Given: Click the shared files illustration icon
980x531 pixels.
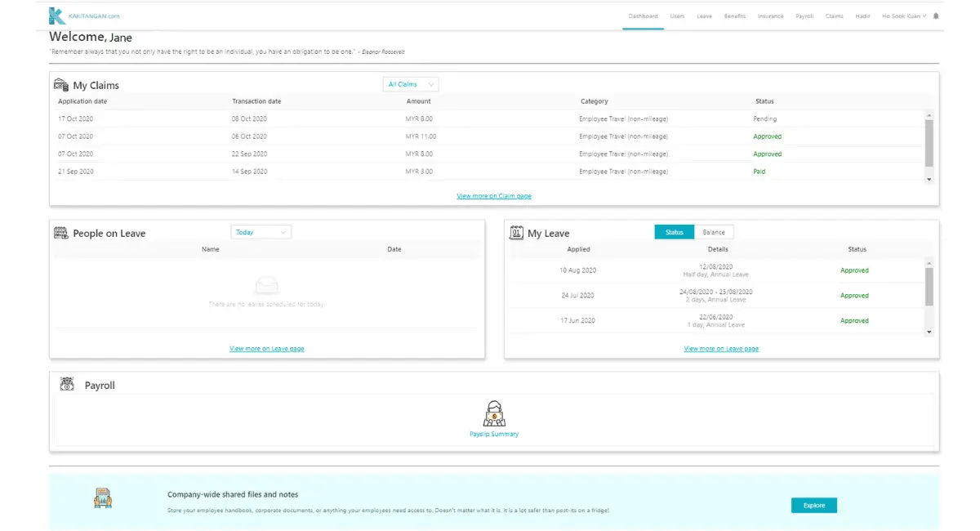Looking at the screenshot, I should [103, 498].
